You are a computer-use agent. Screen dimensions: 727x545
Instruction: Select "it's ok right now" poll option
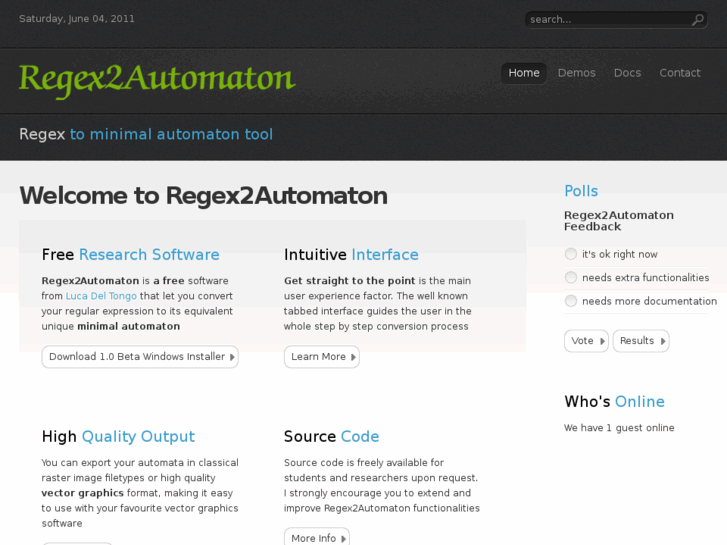pos(571,254)
